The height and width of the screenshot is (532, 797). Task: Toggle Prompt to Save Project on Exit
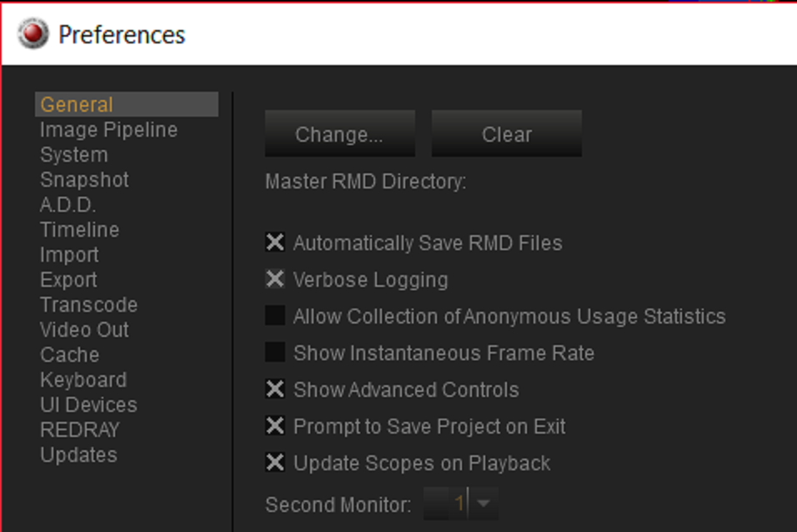click(275, 426)
